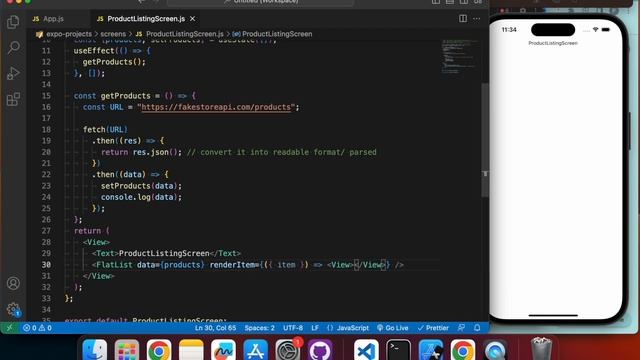Click the feedback icon in the status bar

[461, 328]
